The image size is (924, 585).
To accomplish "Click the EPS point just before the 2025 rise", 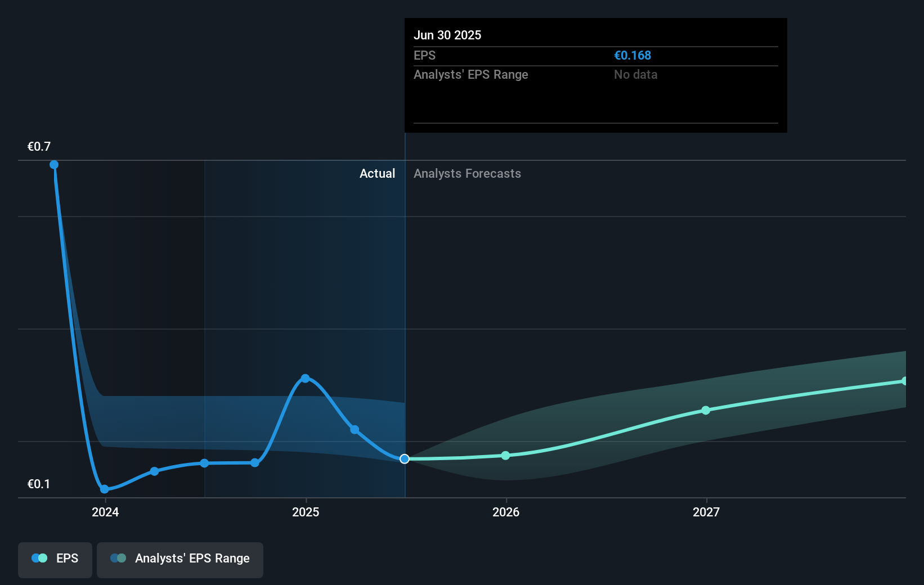I will [255, 463].
